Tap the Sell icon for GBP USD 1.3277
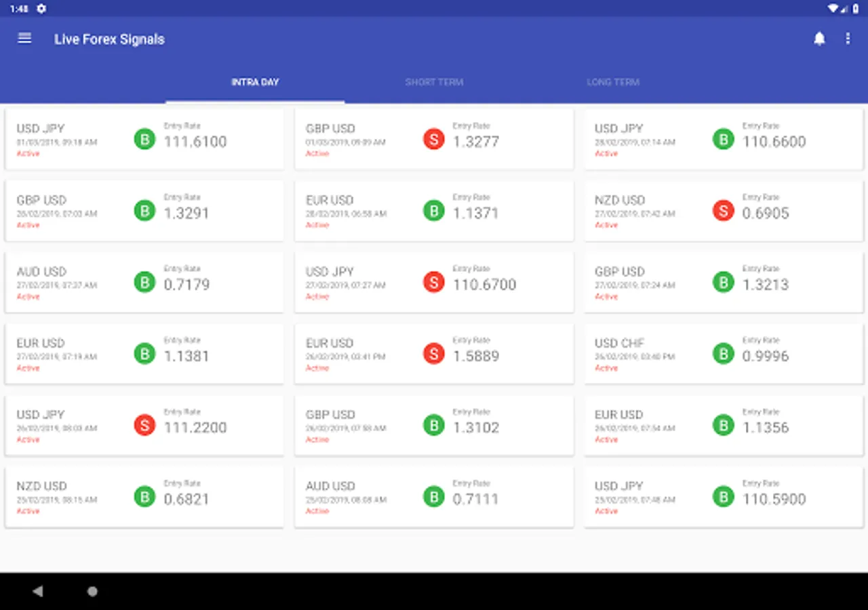The image size is (868, 610). 434,139
